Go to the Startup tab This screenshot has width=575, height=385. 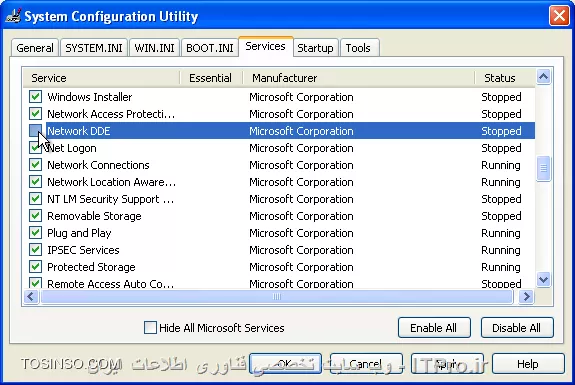tap(315, 48)
